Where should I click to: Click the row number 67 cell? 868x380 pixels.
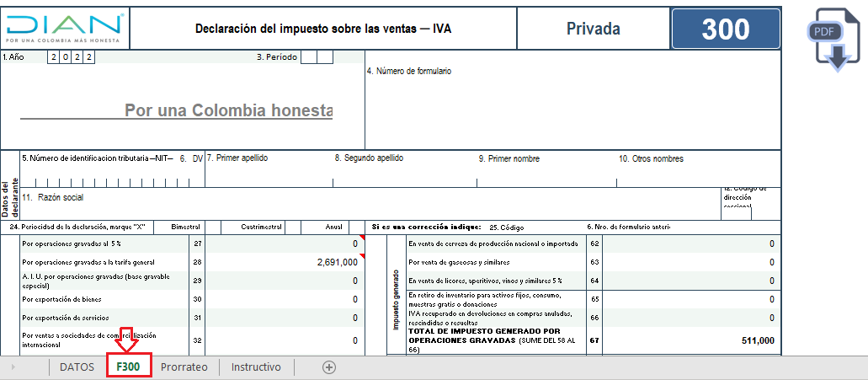pos(594,340)
